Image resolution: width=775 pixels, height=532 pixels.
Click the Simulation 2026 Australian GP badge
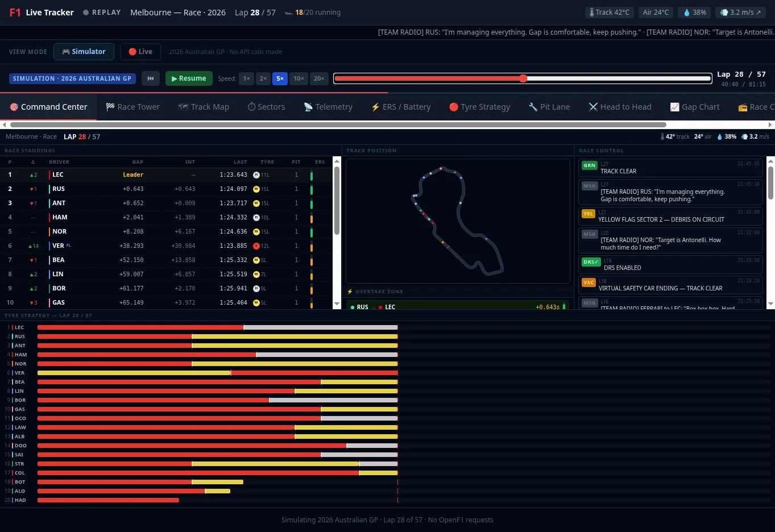72,78
